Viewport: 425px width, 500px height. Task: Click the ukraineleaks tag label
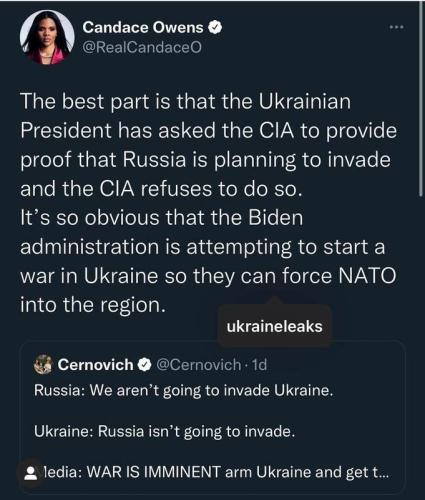click(274, 326)
